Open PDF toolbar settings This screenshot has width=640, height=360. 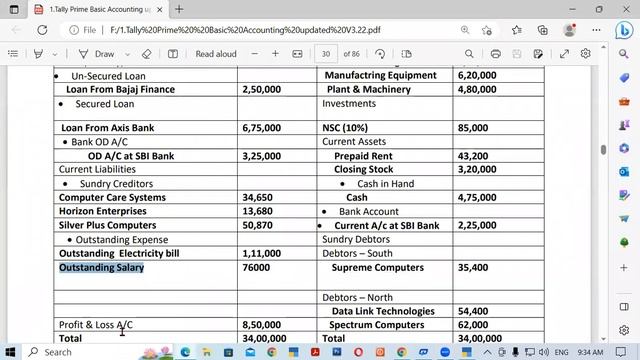586,54
